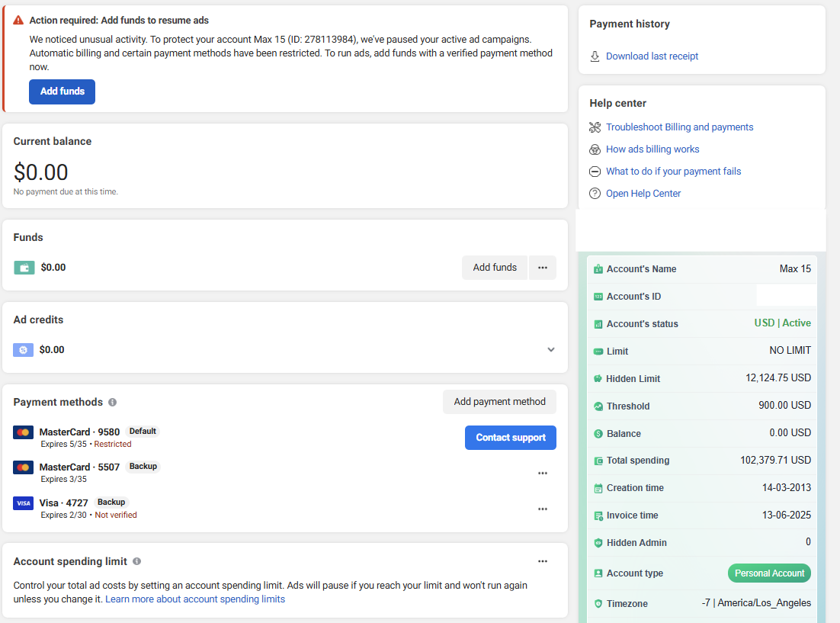This screenshot has width=840, height=623.
Task: Open options menu for Visa 4727
Action: coord(543,509)
